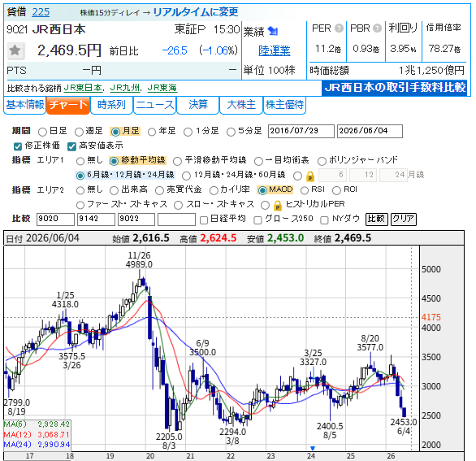Open the 業績 arrow icon
The width and height of the screenshot is (476, 461).
pyautogui.click(x=273, y=31)
